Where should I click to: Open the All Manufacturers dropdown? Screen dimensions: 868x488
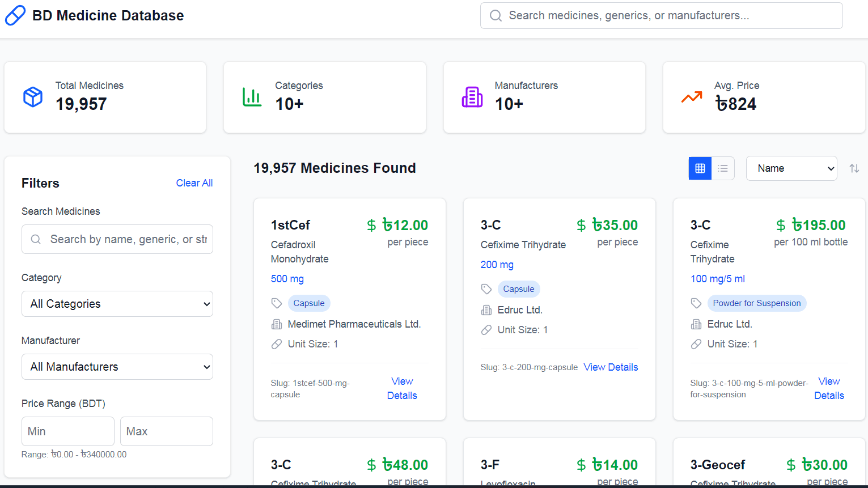pos(117,367)
